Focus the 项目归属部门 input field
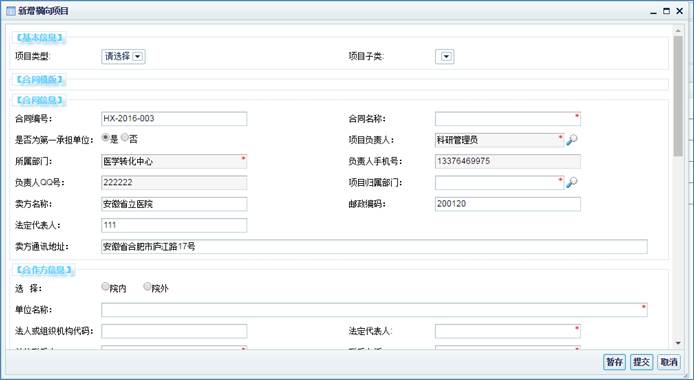 499,182
